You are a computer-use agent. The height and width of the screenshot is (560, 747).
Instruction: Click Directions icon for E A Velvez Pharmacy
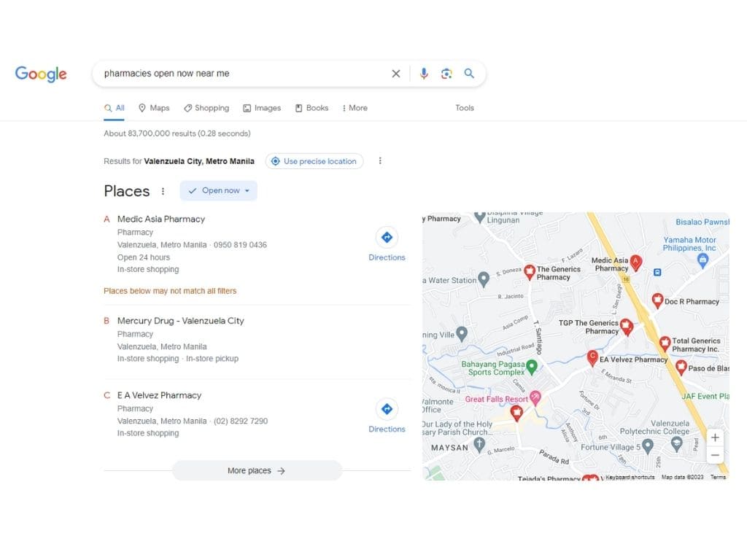coord(387,409)
